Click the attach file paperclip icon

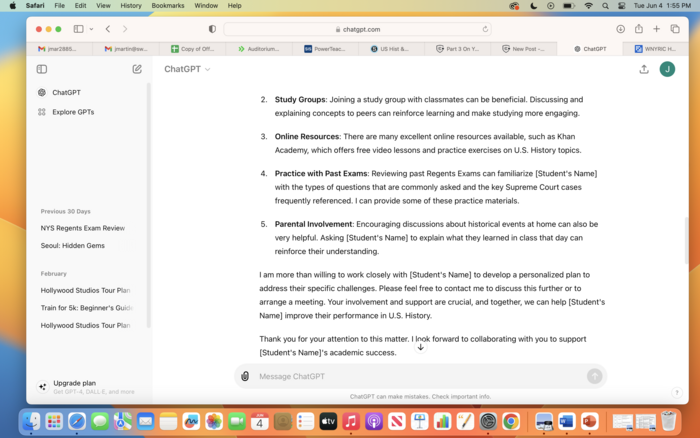tap(245, 376)
